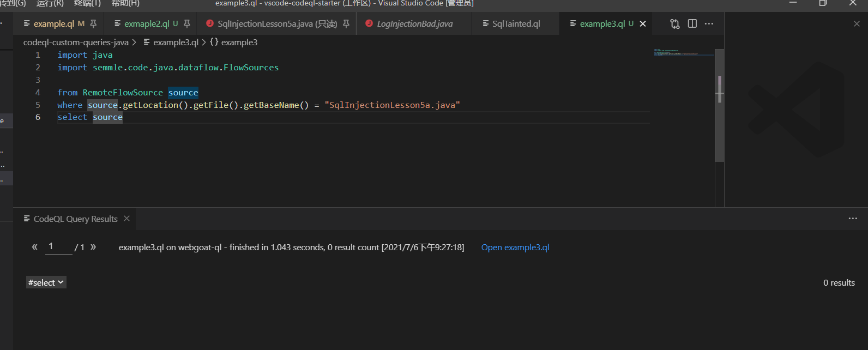
Task: Click the "SqlInjectionLesson5a.java" string literal
Action: 392,105
